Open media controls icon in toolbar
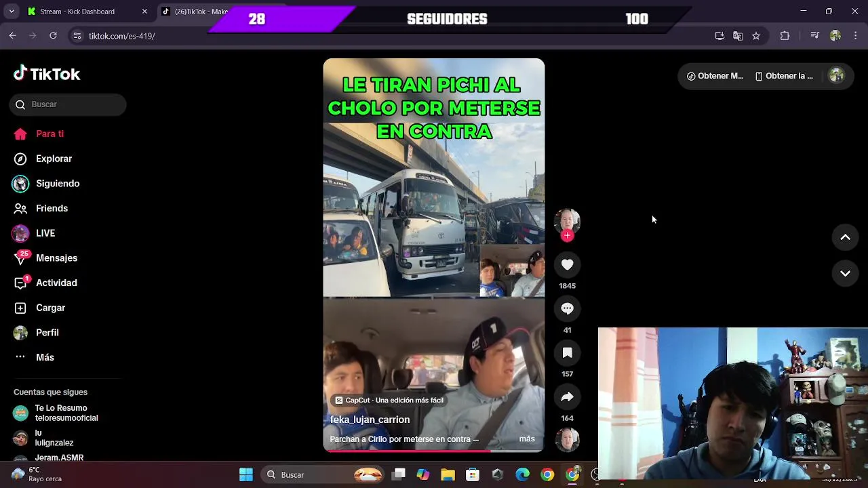This screenshot has height=488, width=868. pos(815,36)
